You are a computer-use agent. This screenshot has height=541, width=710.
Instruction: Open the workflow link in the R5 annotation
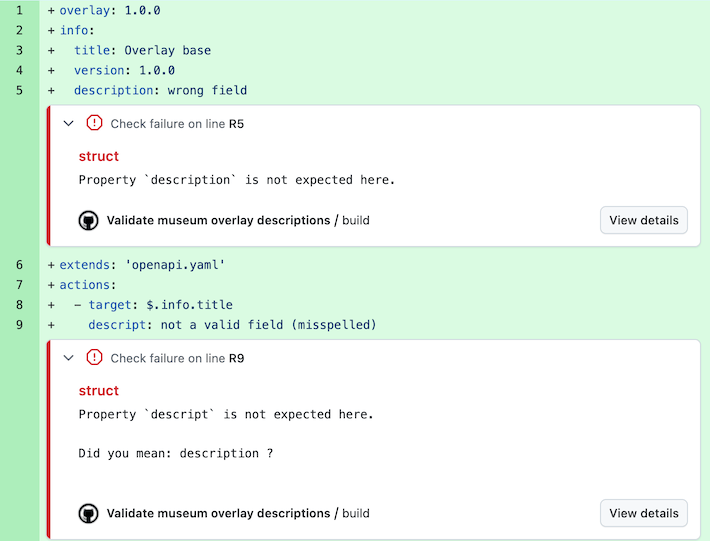238,220
